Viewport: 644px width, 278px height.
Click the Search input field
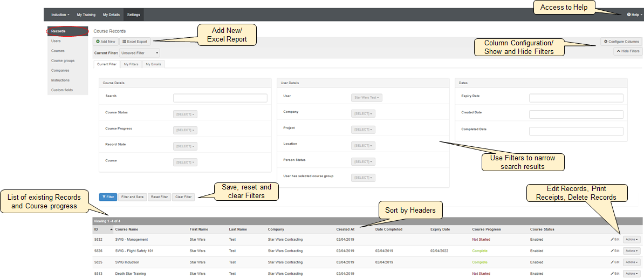(220, 98)
